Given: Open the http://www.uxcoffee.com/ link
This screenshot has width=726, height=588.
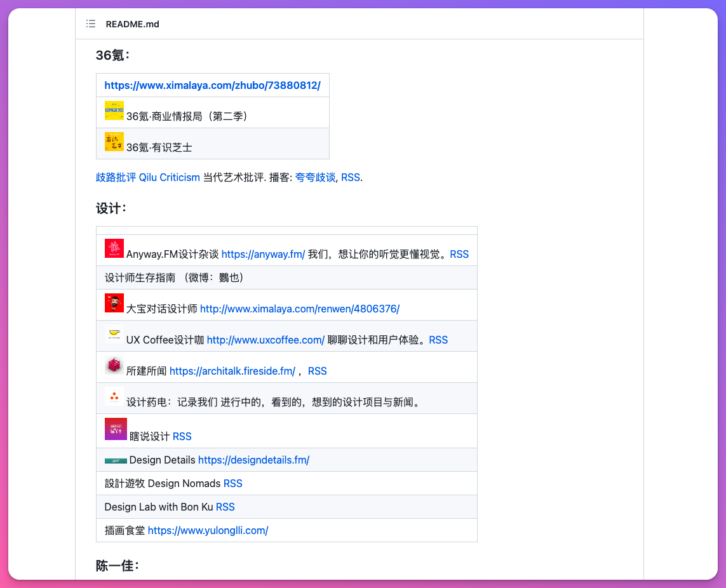Looking at the screenshot, I should 266,340.
